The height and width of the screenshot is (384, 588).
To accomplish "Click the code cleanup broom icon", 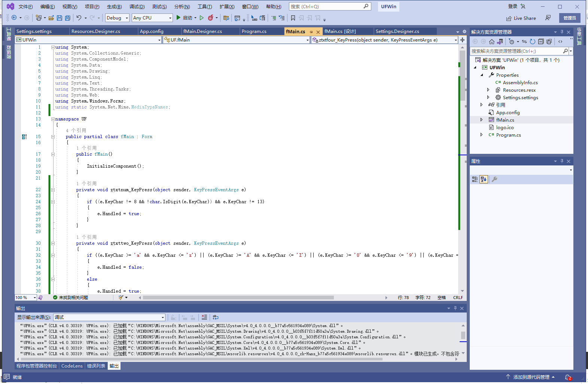I will [121, 298].
